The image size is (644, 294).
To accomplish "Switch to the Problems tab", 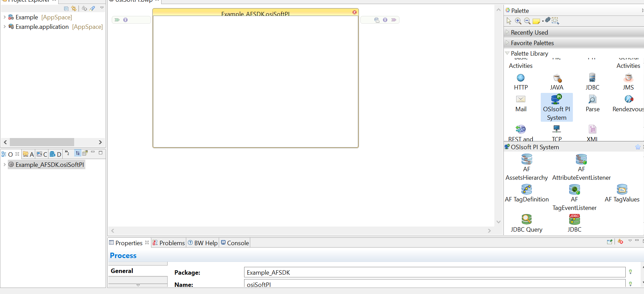I will click(x=169, y=243).
